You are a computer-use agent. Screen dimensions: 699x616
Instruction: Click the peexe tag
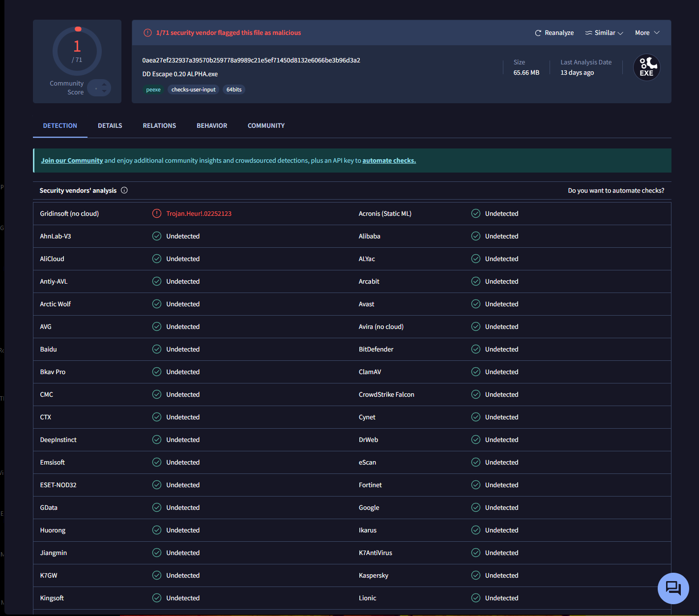153,89
